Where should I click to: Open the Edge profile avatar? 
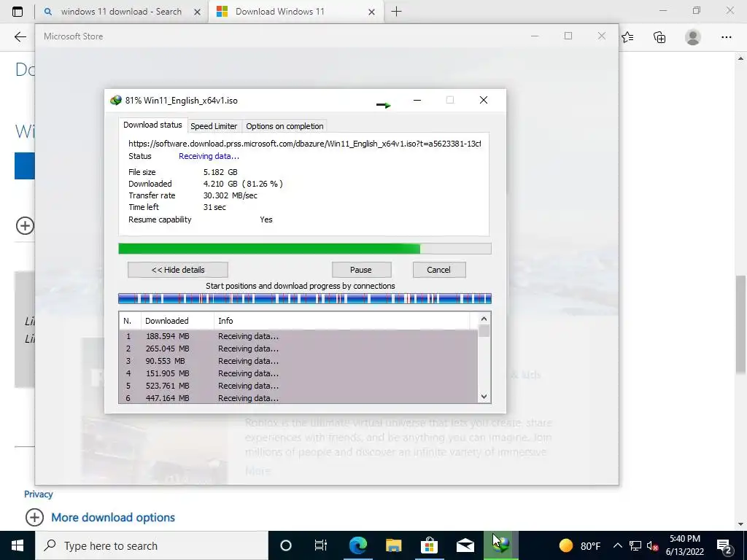click(x=693, y=37)
